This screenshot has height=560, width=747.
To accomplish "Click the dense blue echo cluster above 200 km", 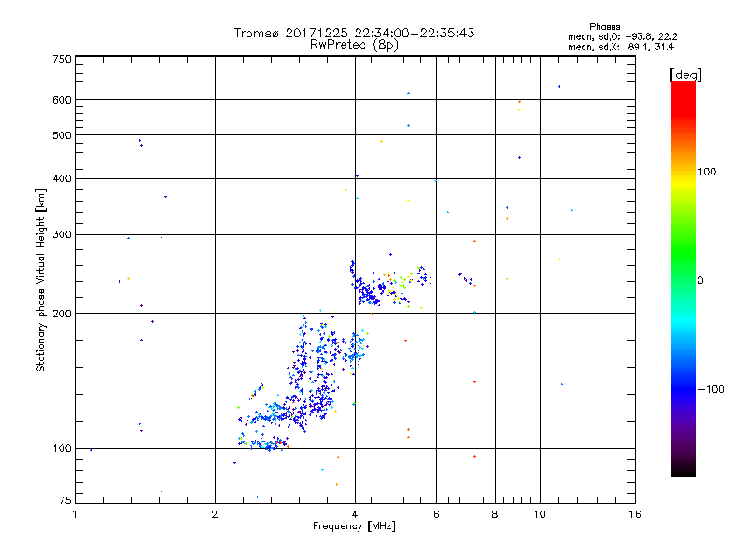I will (x=369, y=293).
